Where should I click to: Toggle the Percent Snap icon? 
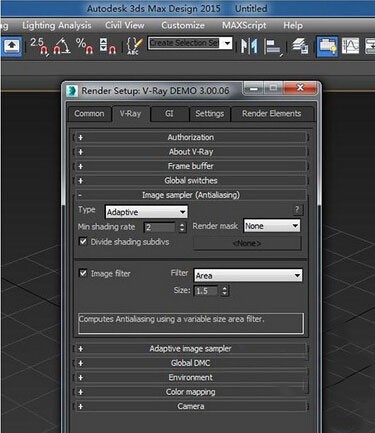tap(84, 46)
